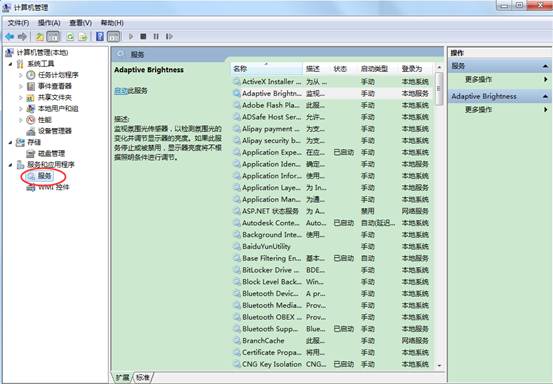This screenshot has width=553, height=384.
Task: Click the services list scrollbar down arrow
Action: click(439, 366)
